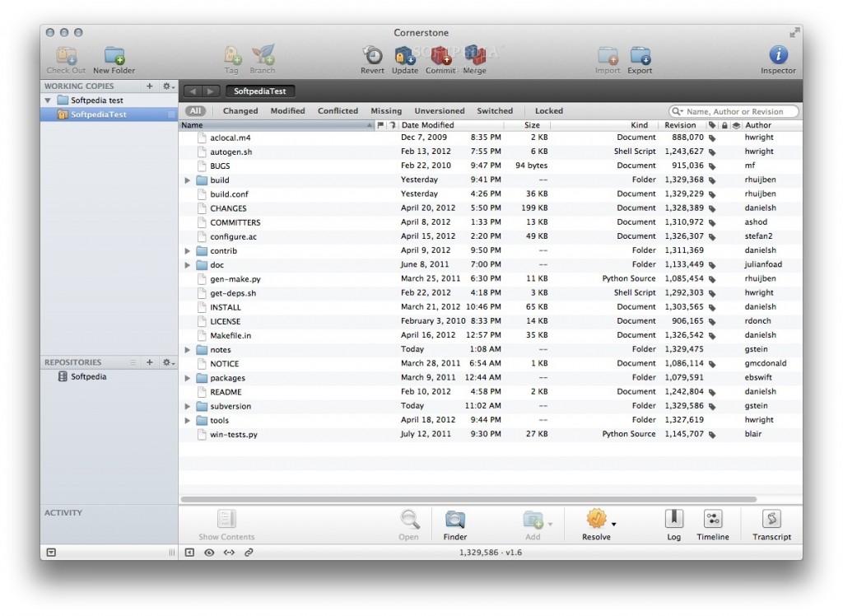Enter full screen using the window's corner arrows
843x616 pixels.
[x=794, y=33]
